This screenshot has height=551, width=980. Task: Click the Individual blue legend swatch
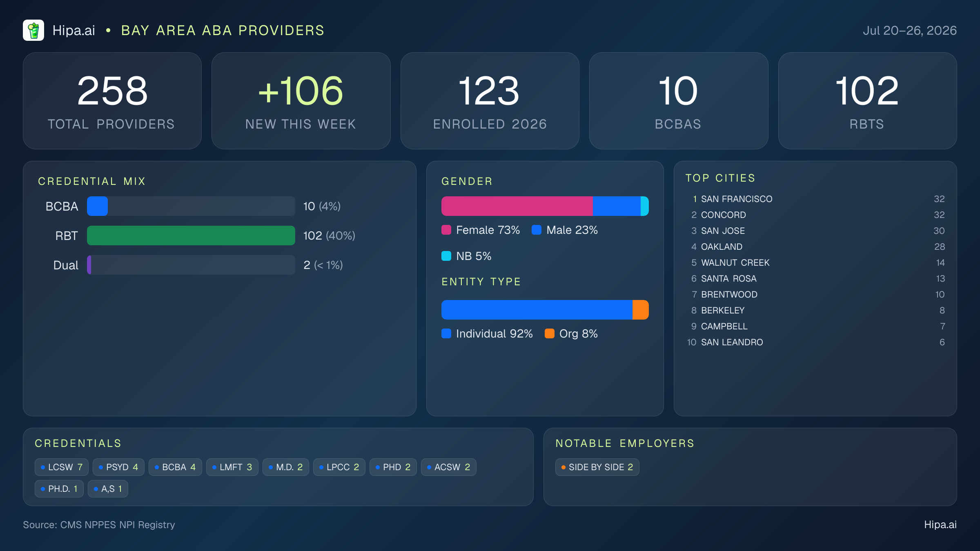click(x=446, y=333)
